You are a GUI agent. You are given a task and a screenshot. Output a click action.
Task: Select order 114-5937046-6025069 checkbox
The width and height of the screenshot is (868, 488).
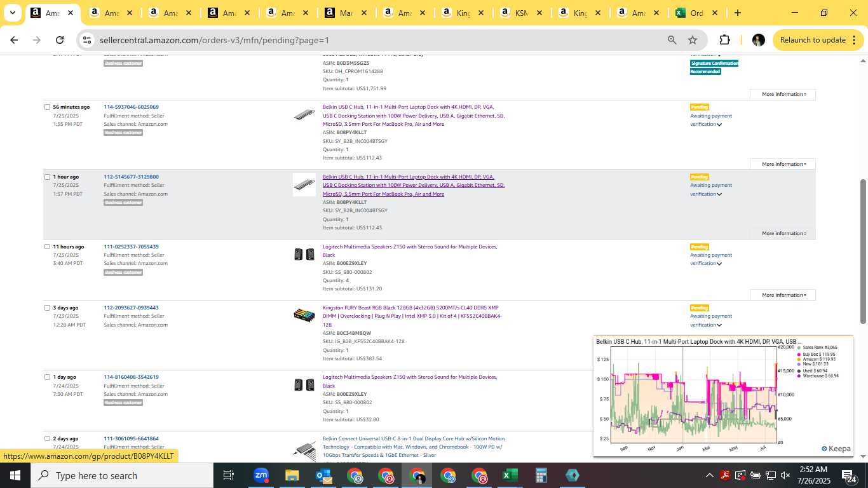(x=47, y=107)
